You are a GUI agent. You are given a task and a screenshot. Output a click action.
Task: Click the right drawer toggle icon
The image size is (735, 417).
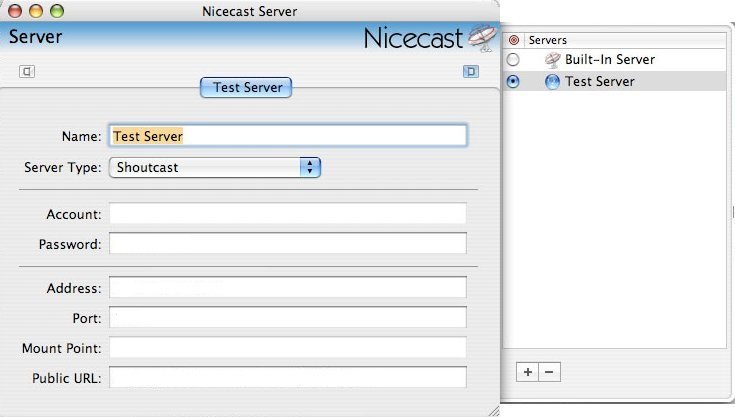tap(471, 72)
